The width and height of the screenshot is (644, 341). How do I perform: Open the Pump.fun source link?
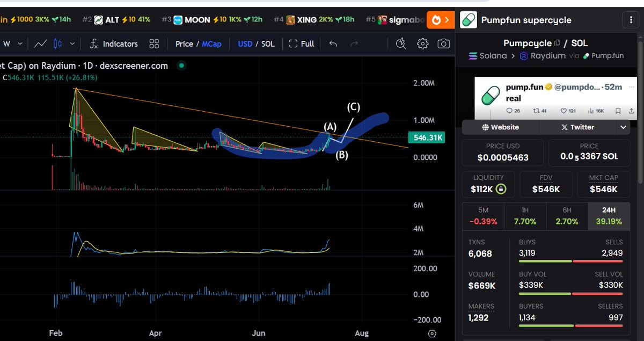click(603, 55)
